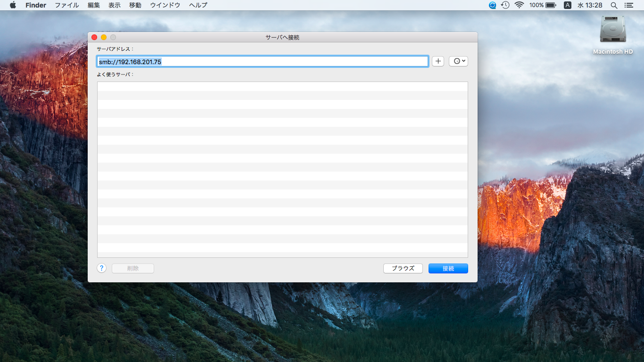The height and width of the screenshot is (362, 644).
Task: Select the Macintosh HD desktop drive
Action: pyautogui.click(x=613, y=35)
